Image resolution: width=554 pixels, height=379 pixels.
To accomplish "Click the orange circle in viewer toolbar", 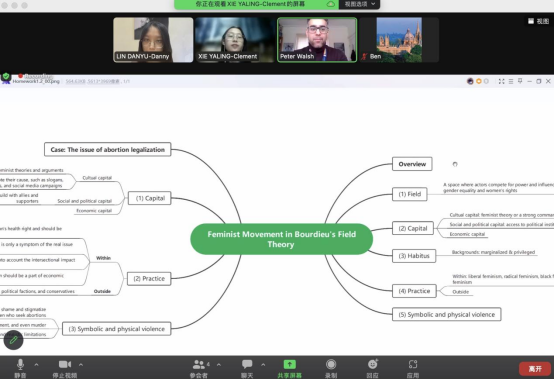I will 479,81.
